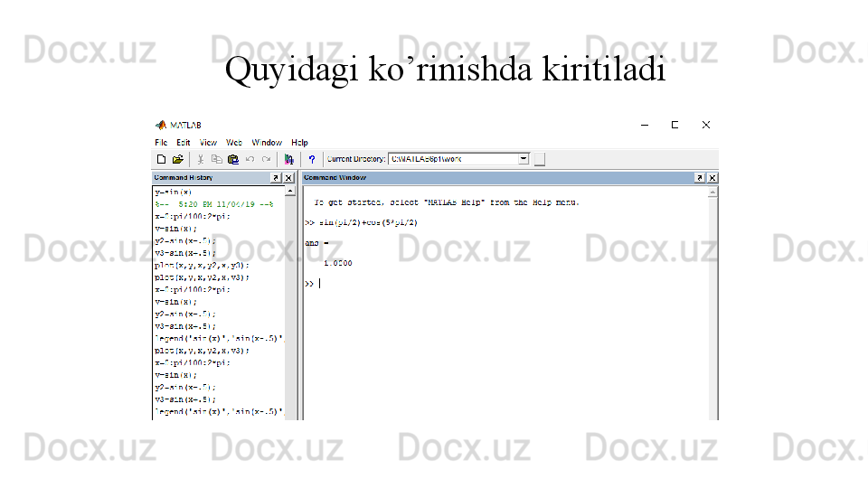Open the Window menu
Image resolution: width=868 pixels, height=488 pixels.
(x=267, y=143)
